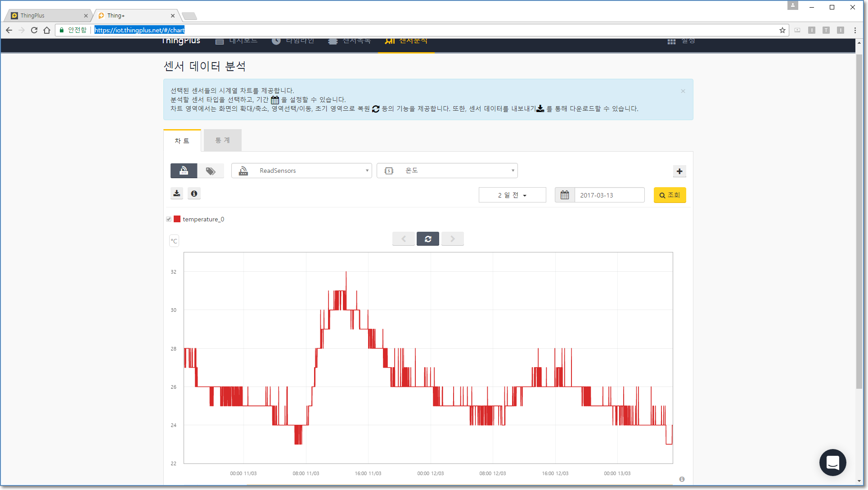Select the 차트 tab
868x490 pixels.
[182, 141]
